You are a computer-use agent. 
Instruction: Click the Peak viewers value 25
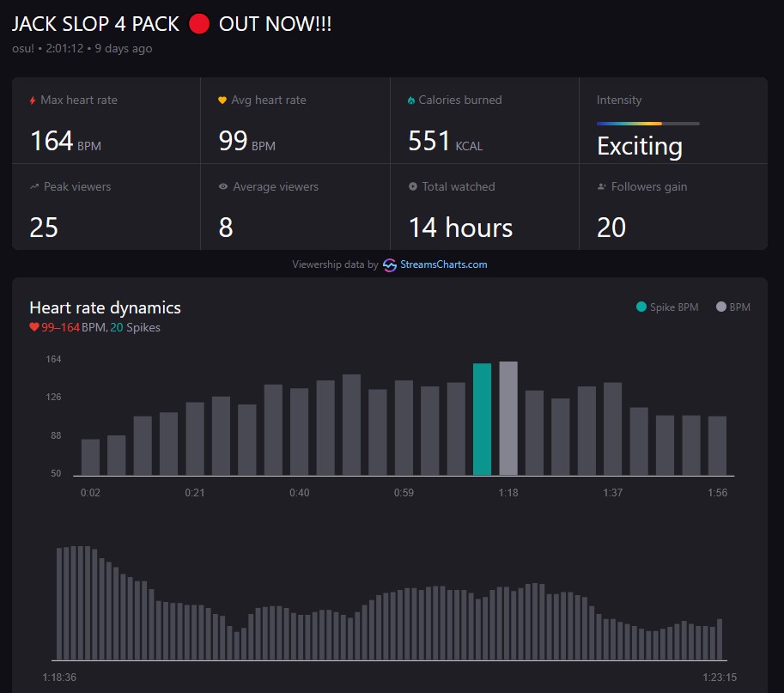click(44, 228)
